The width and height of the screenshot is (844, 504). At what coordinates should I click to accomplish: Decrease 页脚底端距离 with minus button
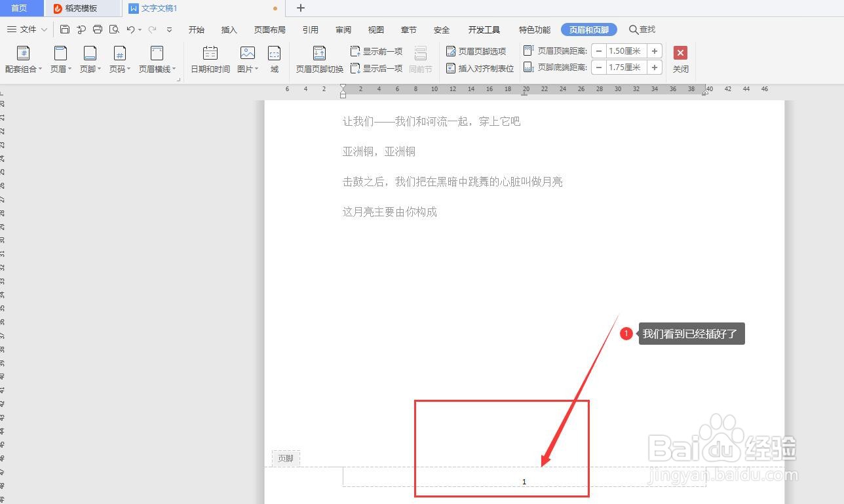pyautogui.click(x=599, y=68)
